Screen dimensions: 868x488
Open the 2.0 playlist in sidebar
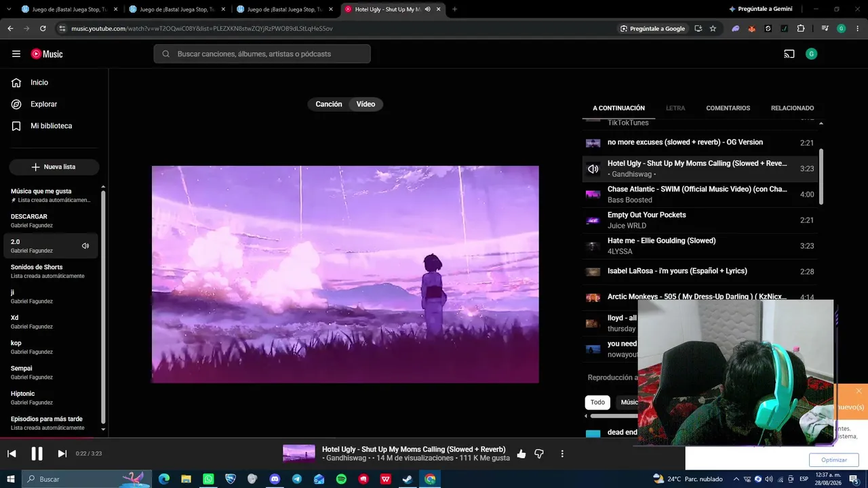pos(51,246)
